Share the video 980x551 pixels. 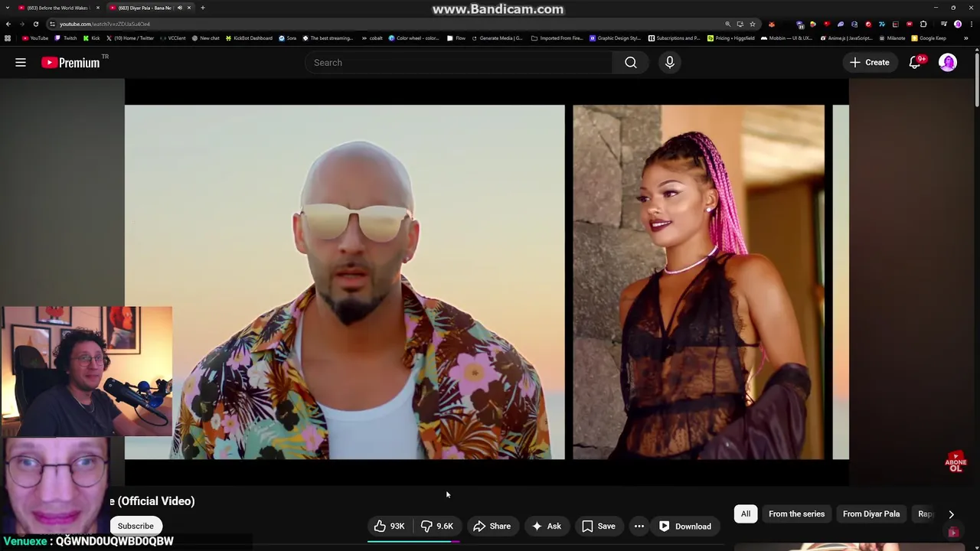click(x=492, y=526)
